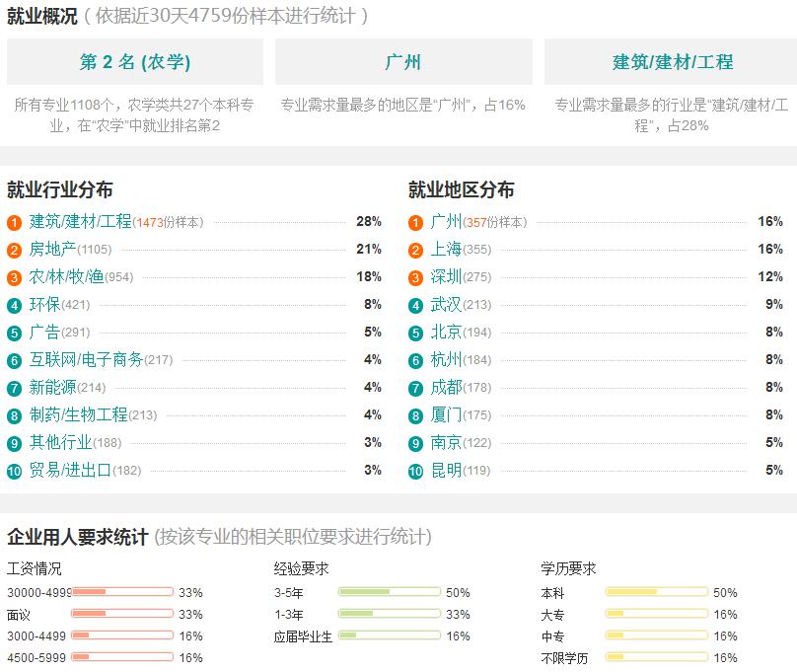Click the 企业用人要求统计 heading
Screen dimensions: 797x672
77,537
